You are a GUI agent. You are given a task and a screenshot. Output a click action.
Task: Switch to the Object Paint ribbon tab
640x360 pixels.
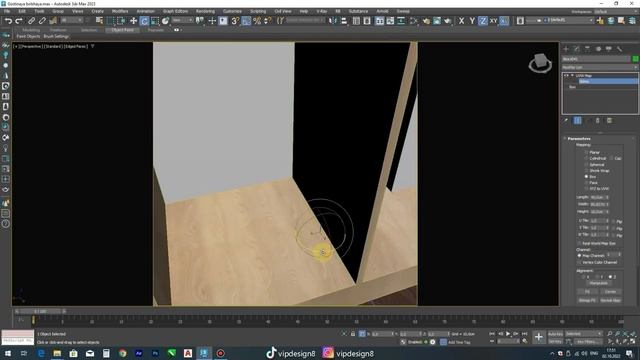tap(122, 30)
